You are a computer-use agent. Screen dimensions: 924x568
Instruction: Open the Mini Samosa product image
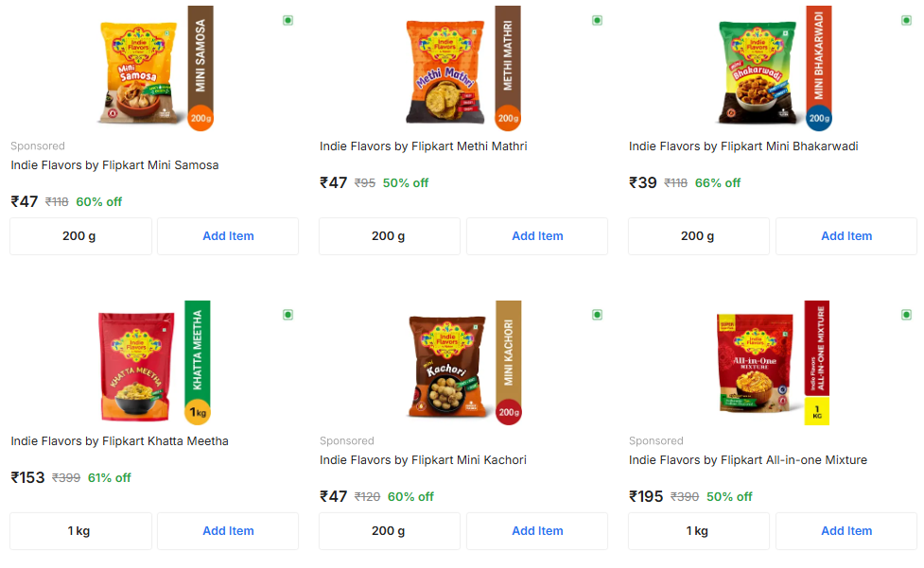click(154, 68)
